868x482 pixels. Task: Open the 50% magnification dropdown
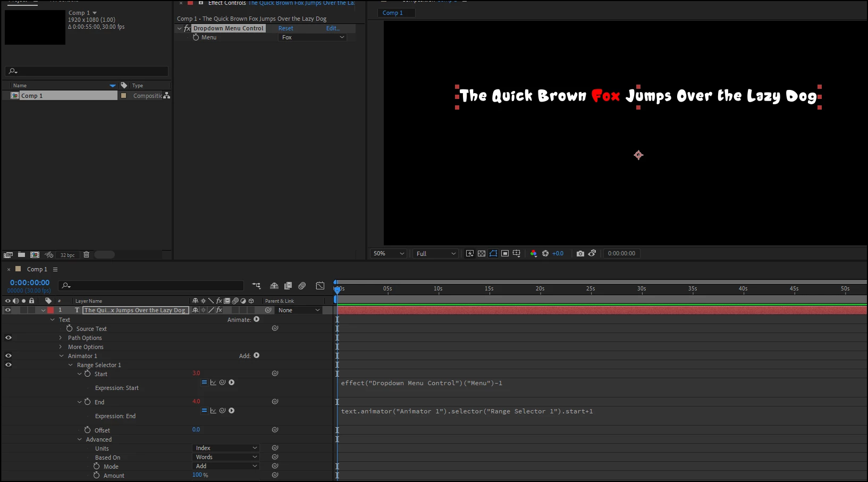pyautogui.click(x=389, y=254)
